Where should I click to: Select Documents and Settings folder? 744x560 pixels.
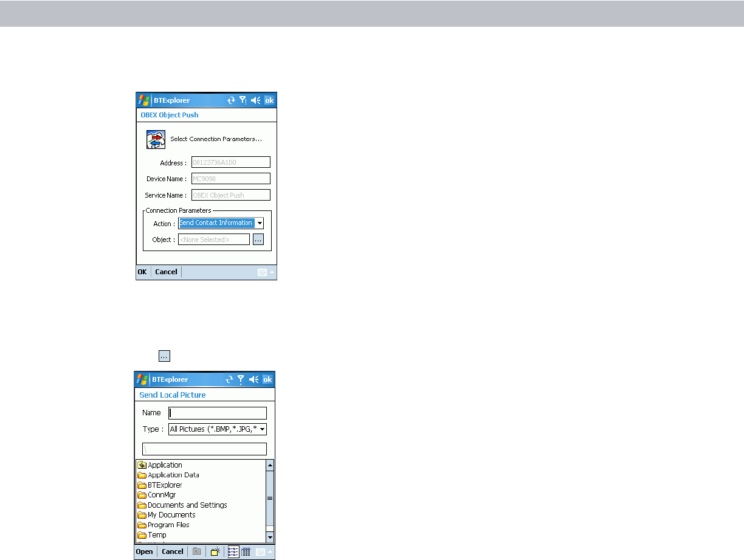[x=182, y=505]
